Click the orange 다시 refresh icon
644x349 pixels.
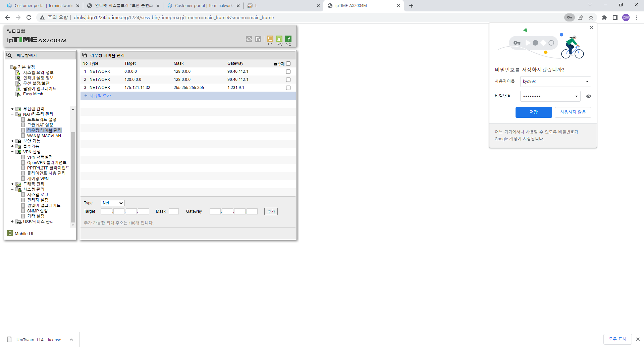pos(270,39)
